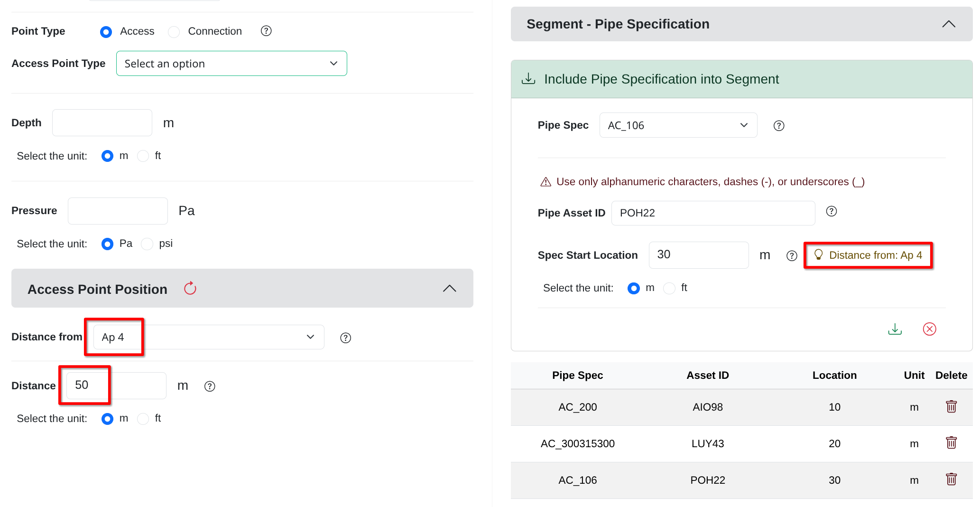Click the warning triangle icon
This screenshot has height=507, width=980.
pyautogui.click(x=546, y=182)
